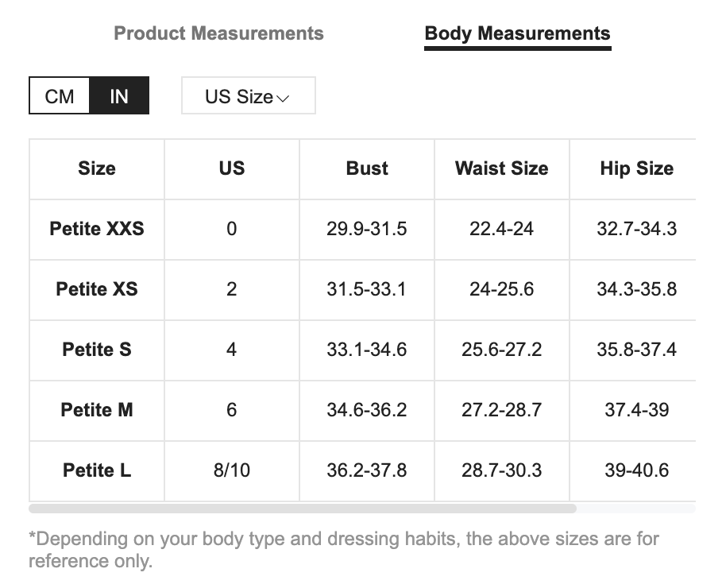Open the US Size dropdown
The width and height of the screenshot is (726, 588).
tap(248, 96)
